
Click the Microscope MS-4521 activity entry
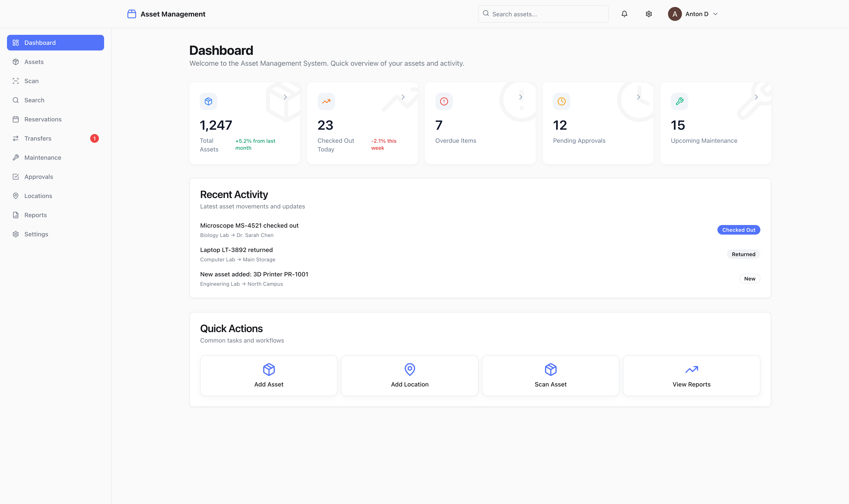pos(249,225)
